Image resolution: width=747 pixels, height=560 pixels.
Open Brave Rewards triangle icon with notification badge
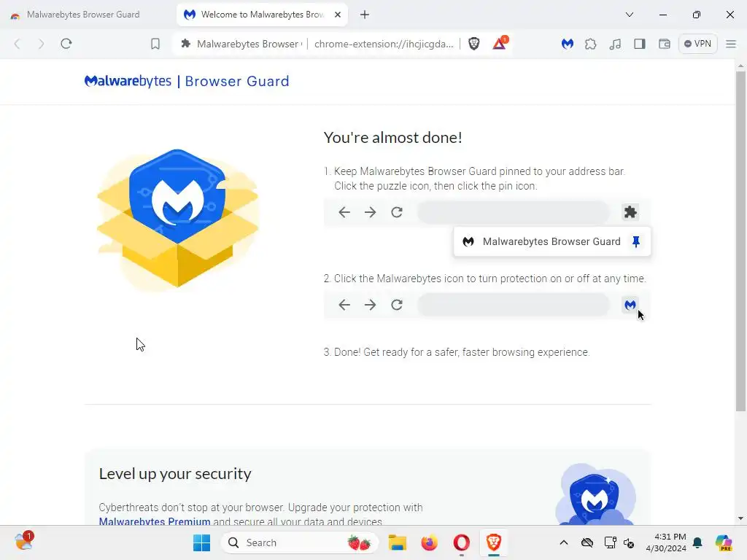(499, 43)
